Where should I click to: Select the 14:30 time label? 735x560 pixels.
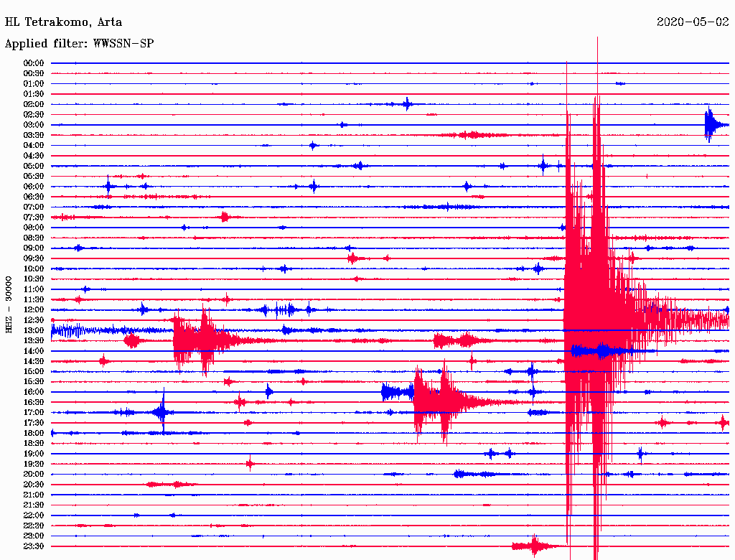pyautogui.click(x=33, y=362)
